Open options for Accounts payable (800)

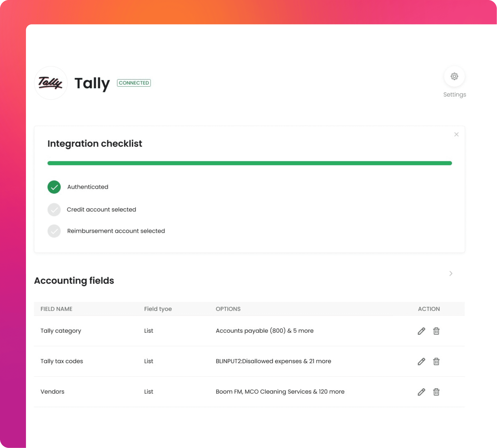click(x=265, y=331)
